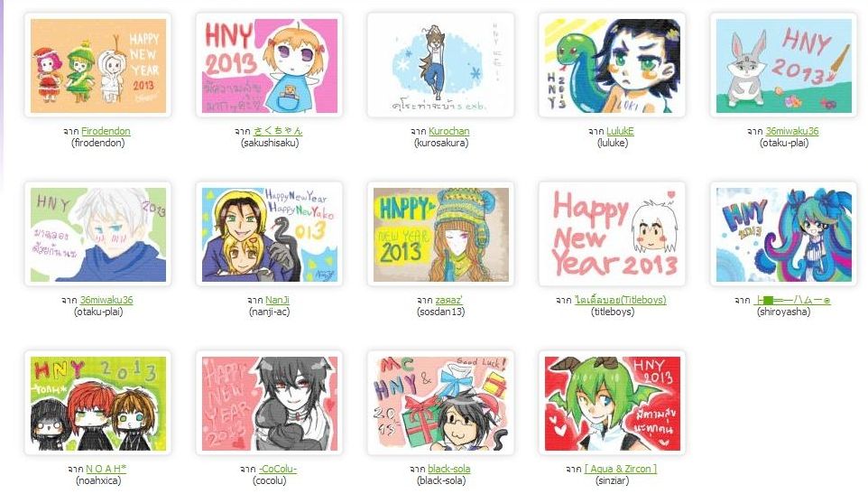View the grey rabbit HNY 2013 card
This screenshot has width=868, height=503.
[784, 66]
